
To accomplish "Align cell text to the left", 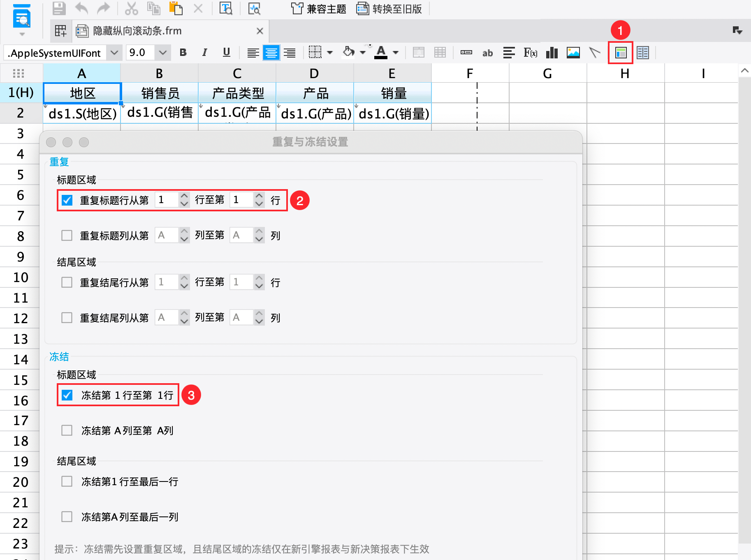I will pos(253,53).
